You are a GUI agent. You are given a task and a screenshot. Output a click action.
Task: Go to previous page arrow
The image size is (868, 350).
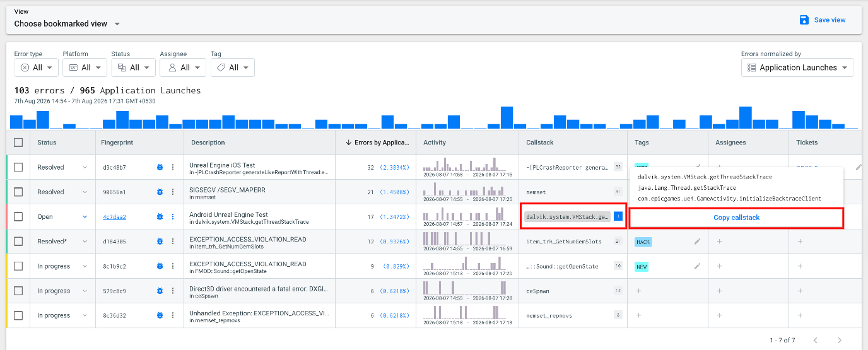click(x=815, y=340)
